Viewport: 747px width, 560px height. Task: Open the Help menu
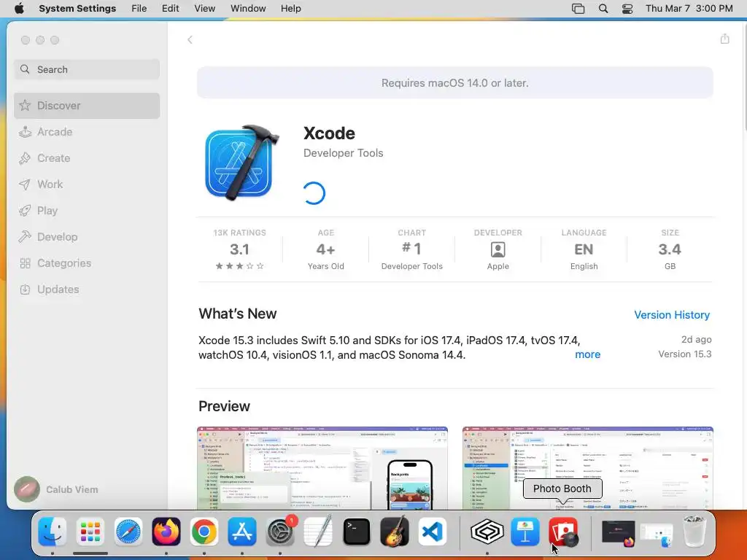[x=290, y=9]
